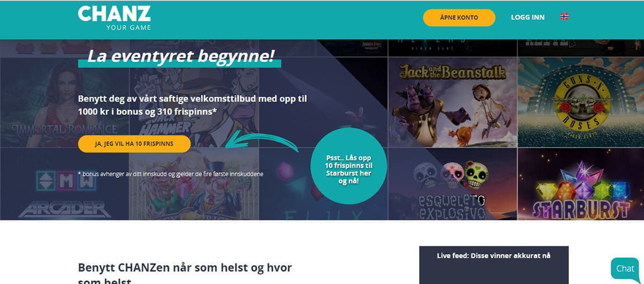Open the Starburst game tile
This screenshot has height=284, width=644.
[581, 184]
